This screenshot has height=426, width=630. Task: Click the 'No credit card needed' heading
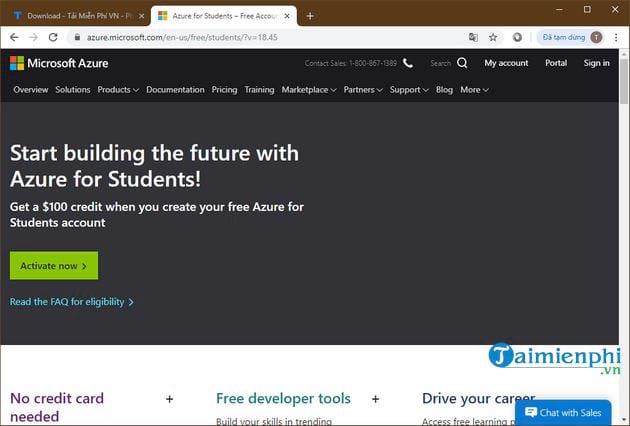click(x=57, y=407)
